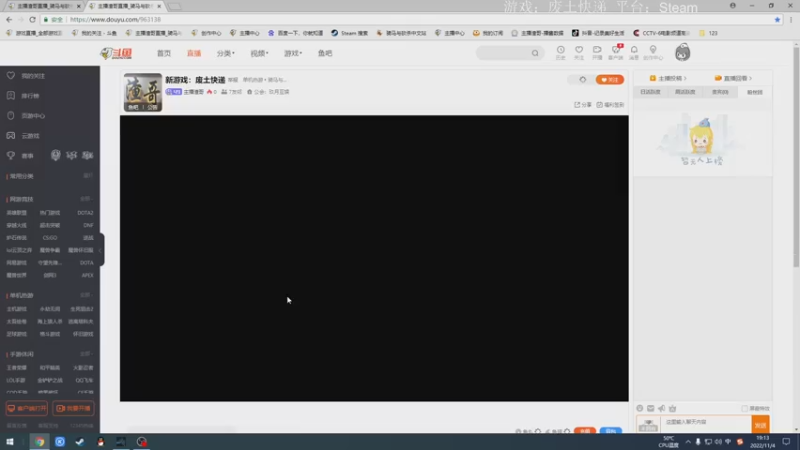The width and height of the screenshot is (800, 450).
Task: Open the Douyu logo homepage link
Action: (x=116, y=53)
